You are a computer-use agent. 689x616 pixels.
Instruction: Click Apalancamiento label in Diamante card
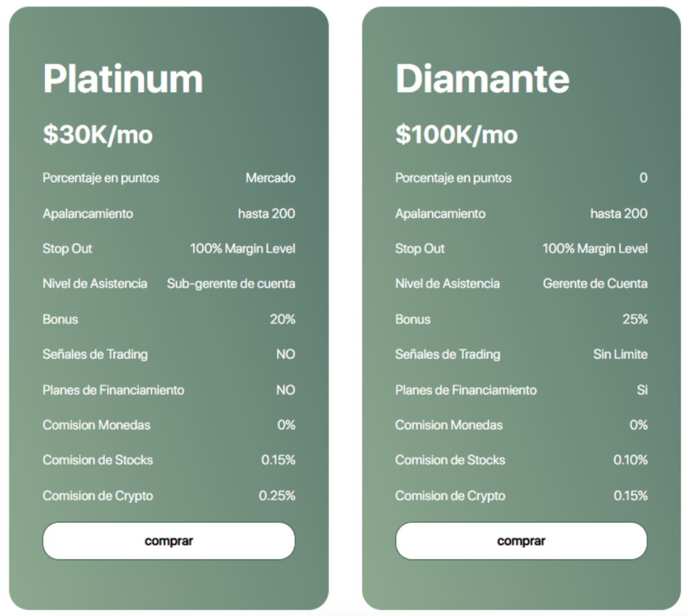(440, 214)
